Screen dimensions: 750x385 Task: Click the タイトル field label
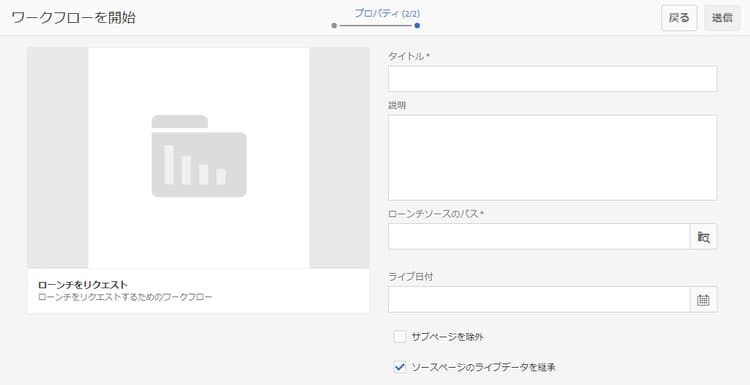[409, 56]
